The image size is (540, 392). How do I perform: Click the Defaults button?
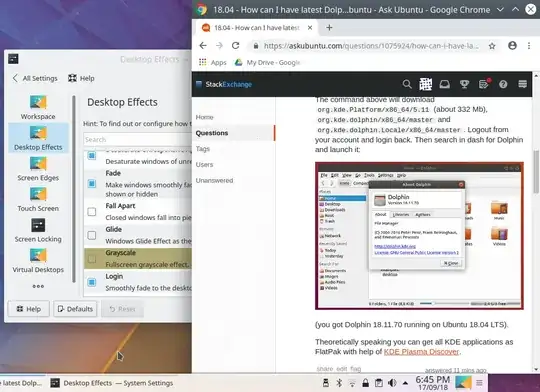[75, 309]
